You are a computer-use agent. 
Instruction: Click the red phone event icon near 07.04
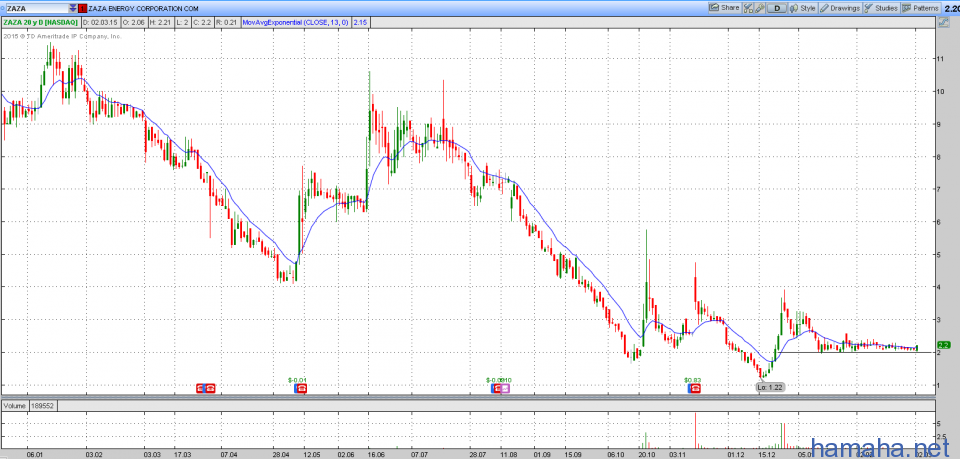point(210,388)
